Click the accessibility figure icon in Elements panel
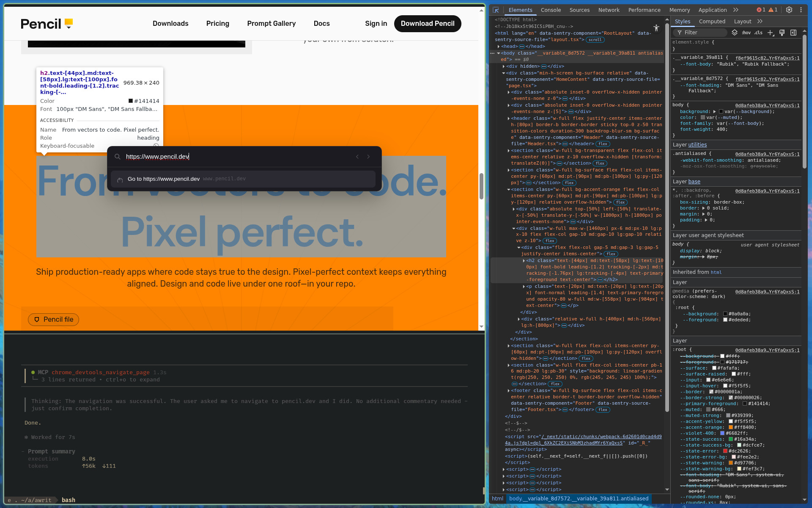812x508 pixels. click(x=656, y=28)
